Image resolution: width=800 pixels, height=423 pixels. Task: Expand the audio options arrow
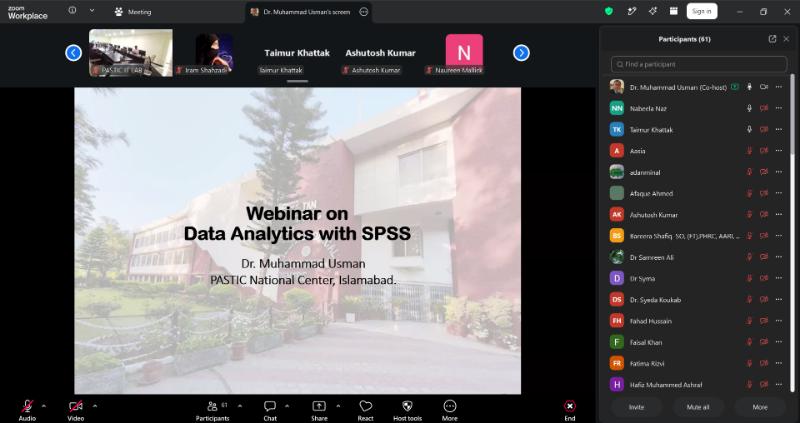click(x=43, y=406)
